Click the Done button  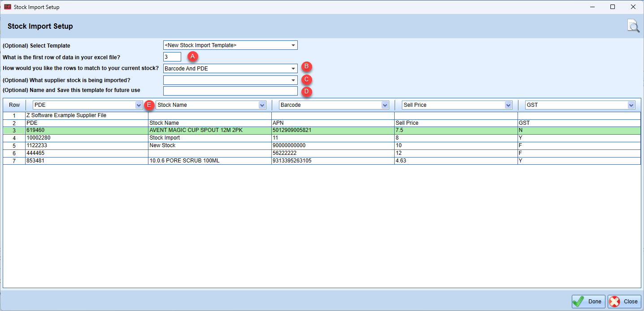pyautogui.click(x=588, y=302)
